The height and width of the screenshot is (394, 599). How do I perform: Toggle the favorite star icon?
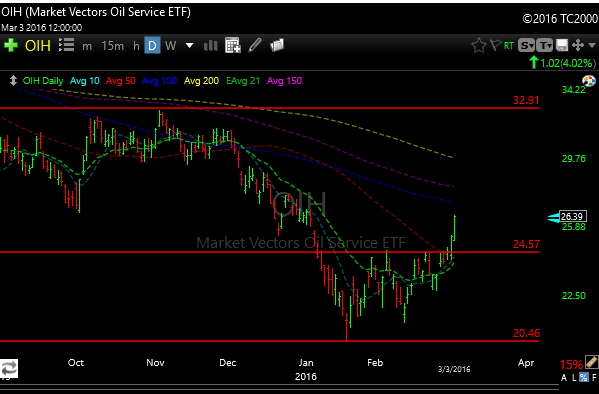(479, 45)
